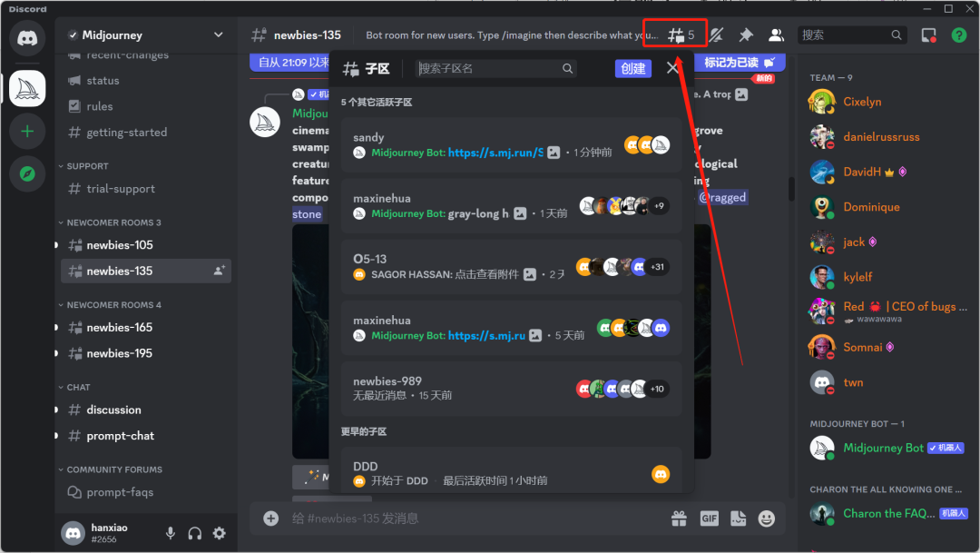980x553 pixels.
Task: Open Charon the FAQ bot profile
Action: pos(887,514)
